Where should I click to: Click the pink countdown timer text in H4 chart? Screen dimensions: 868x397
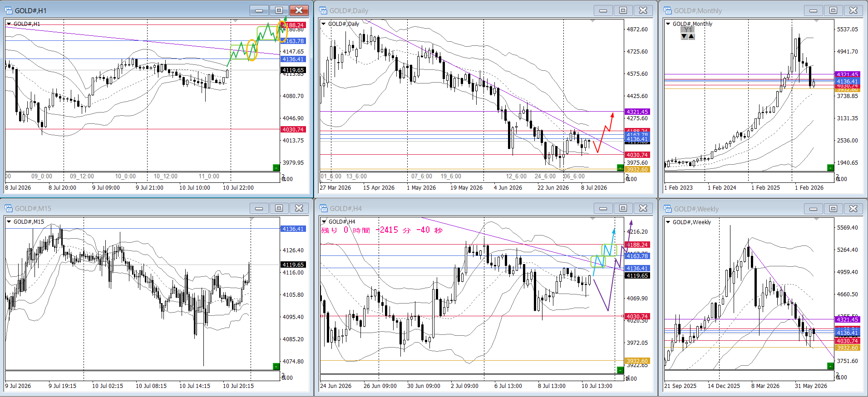382,230
